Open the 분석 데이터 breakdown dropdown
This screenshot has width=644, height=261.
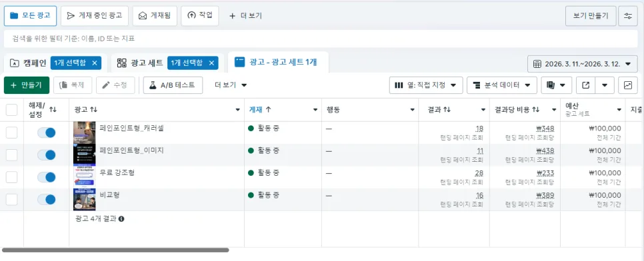pyautogui.click(x=502, y=85)
